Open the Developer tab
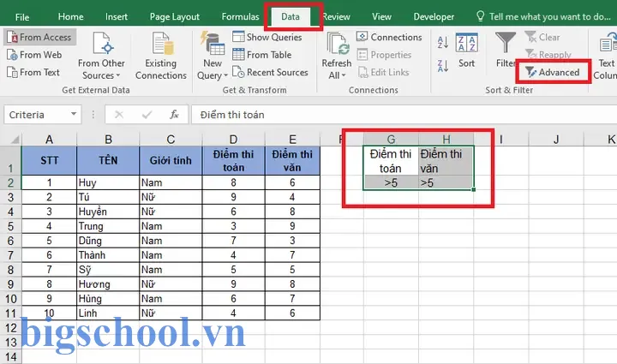Image resolution: width=617 pixels, height=364 pixels. (x=434, y=16)
